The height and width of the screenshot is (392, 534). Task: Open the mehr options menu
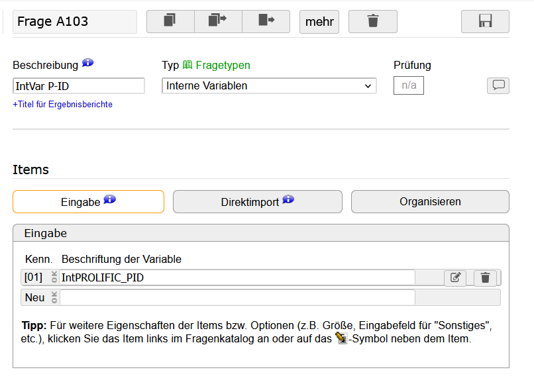click(x=319, y=21)
